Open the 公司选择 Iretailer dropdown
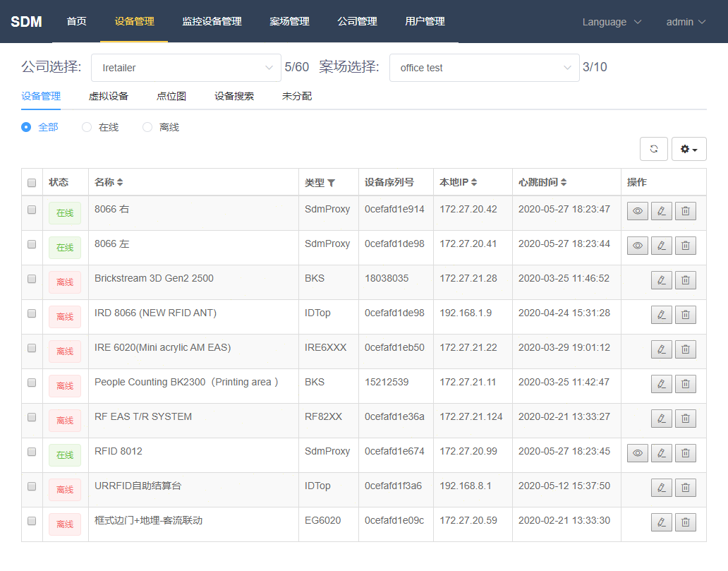 pyautogui.click(x=186, y=68)
